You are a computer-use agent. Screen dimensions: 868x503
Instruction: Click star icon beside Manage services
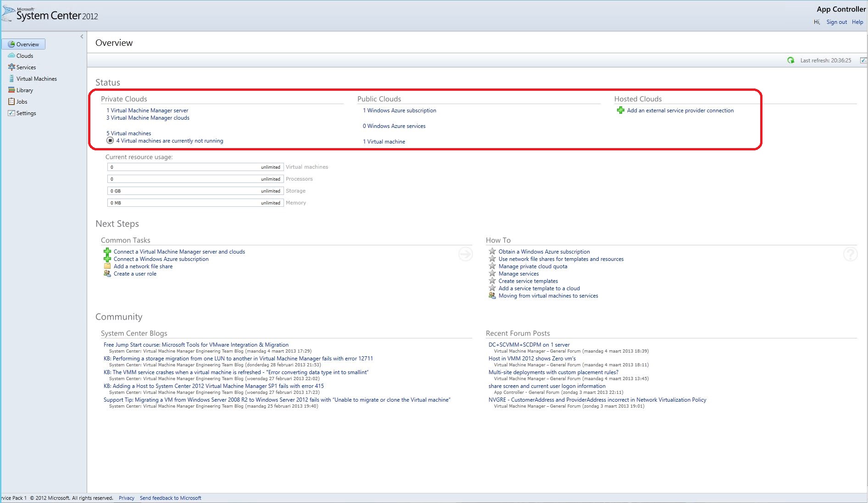[x=492, y=273]
